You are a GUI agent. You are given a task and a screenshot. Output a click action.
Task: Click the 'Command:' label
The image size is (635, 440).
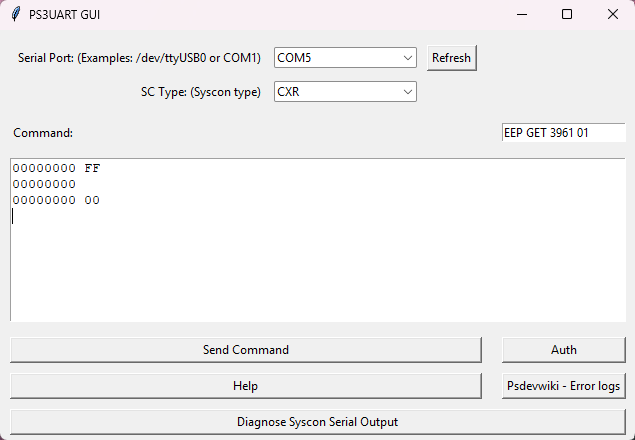[x=43, y=133]
